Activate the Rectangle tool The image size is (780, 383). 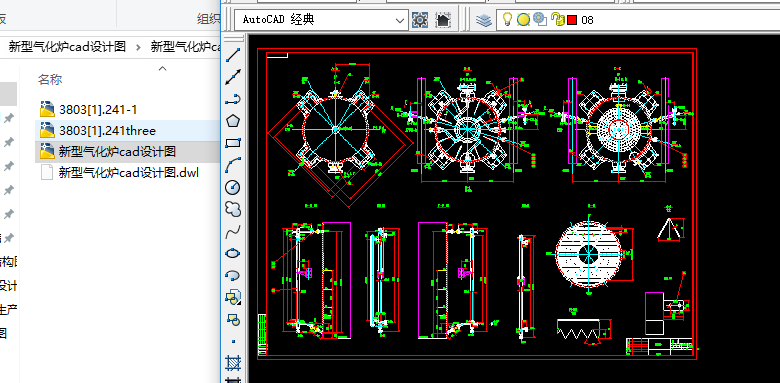tap(233, 143)
